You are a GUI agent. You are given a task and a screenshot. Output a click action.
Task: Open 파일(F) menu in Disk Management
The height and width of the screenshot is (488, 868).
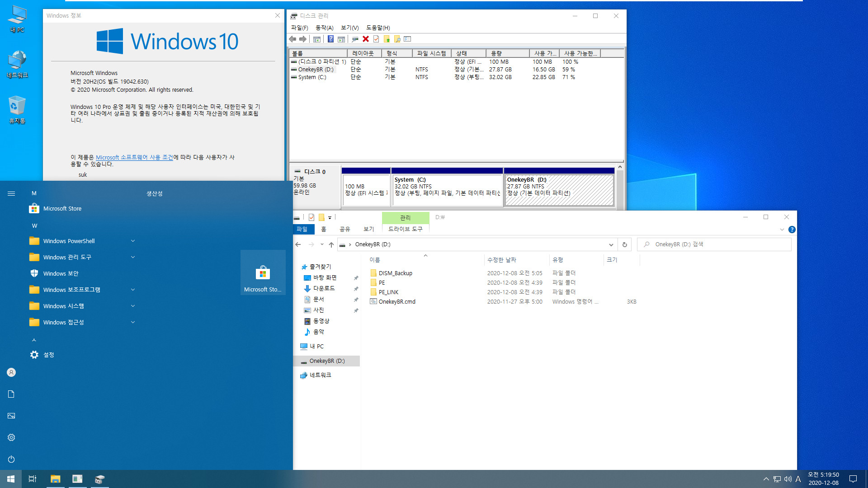pyautogui.click(x=299, y=28)
